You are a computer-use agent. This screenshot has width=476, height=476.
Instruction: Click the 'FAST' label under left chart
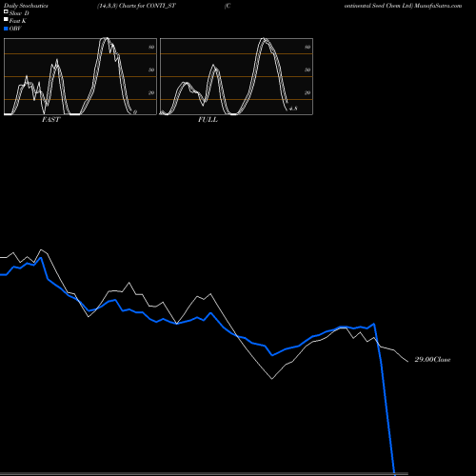coord(50,120)
